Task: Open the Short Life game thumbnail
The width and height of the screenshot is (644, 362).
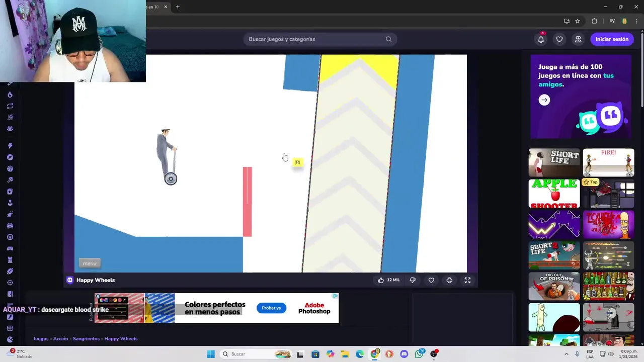Action: tap(554, 162)
